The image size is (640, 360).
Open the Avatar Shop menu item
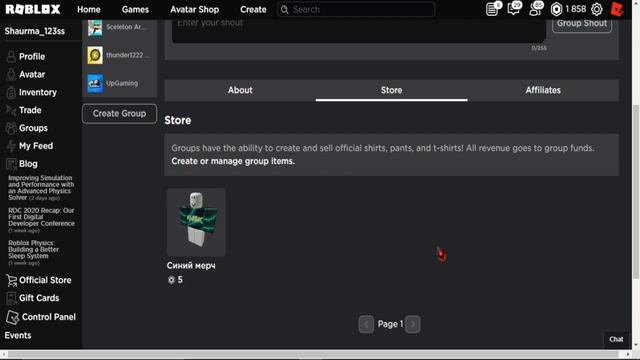(x=195, y=9)
